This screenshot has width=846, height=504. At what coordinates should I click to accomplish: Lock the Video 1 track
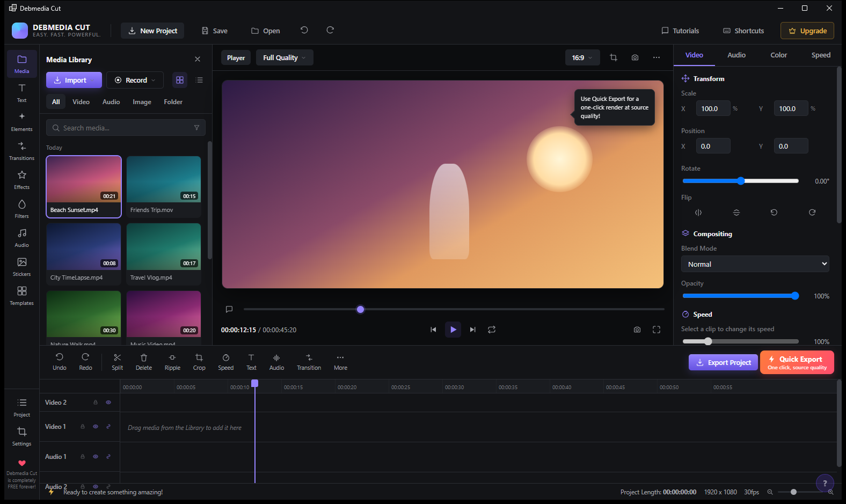[x=83, y=427]
